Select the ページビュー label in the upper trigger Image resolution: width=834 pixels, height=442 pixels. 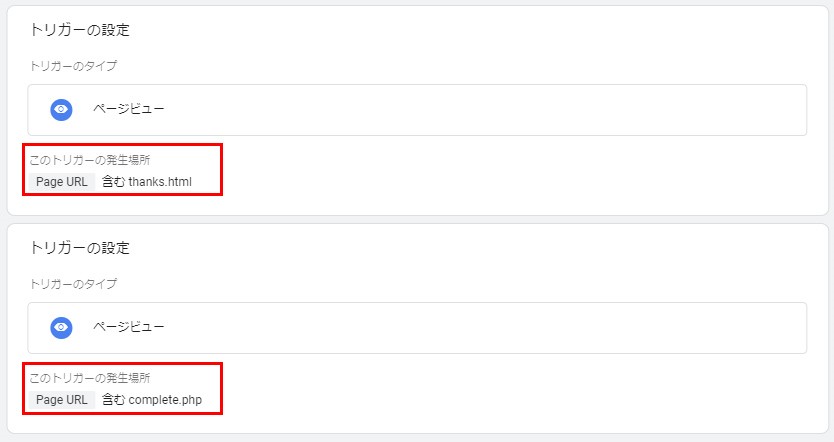[x=129, y=109]
